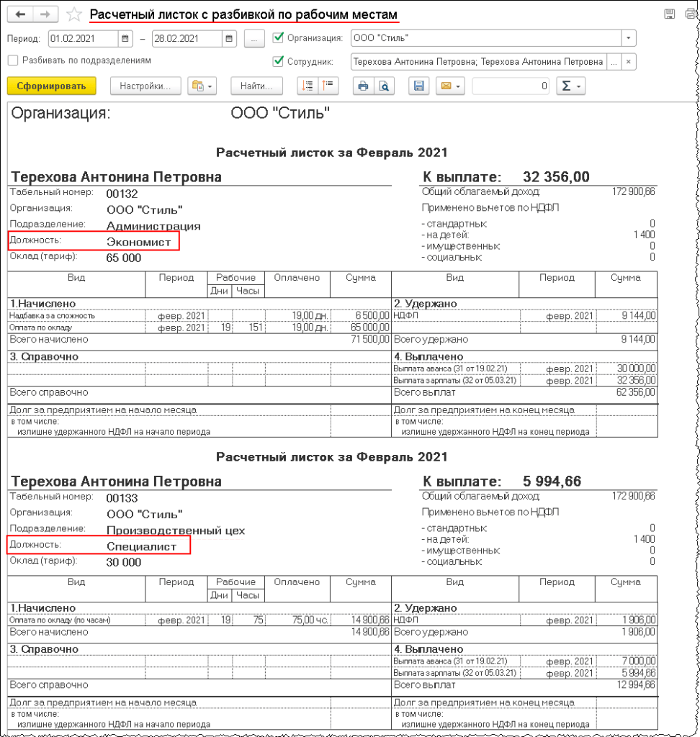The image size is (700, 737).
Task: Save report with floppy disk icon
Action: point(418,86)
